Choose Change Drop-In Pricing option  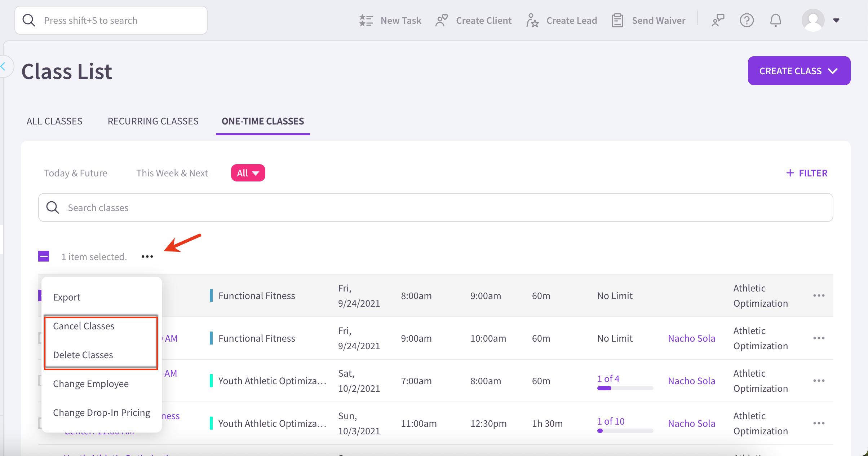[x=101, y=413]
